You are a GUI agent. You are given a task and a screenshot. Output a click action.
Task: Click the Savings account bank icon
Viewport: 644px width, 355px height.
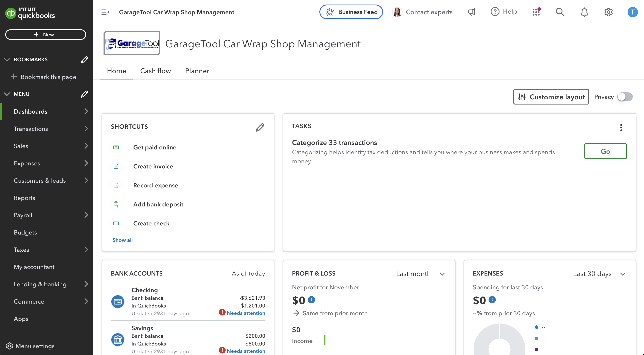click(x=118, y=340)
